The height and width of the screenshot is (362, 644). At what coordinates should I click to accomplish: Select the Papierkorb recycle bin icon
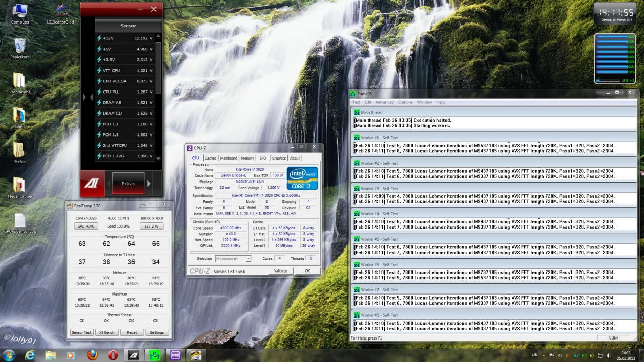point(20,46)
